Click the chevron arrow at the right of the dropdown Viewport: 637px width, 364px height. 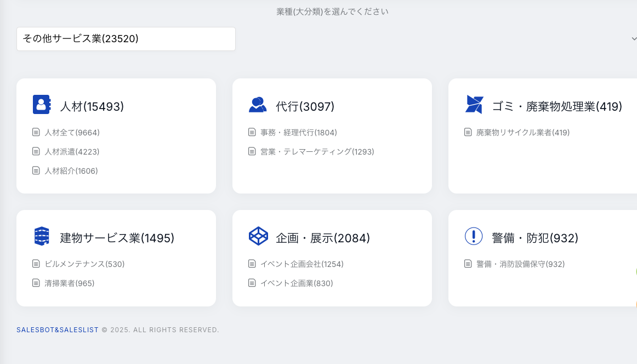pos(634,39)
